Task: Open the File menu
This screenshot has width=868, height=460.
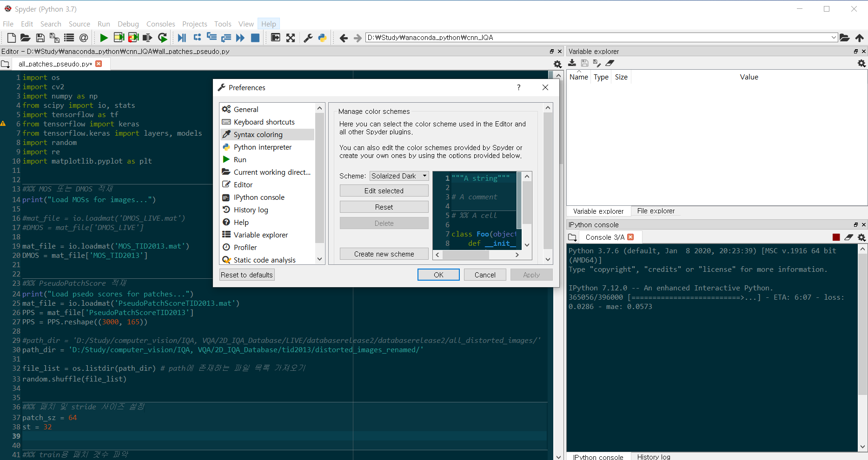Action: pyautogui.click(x=8, y=24)
